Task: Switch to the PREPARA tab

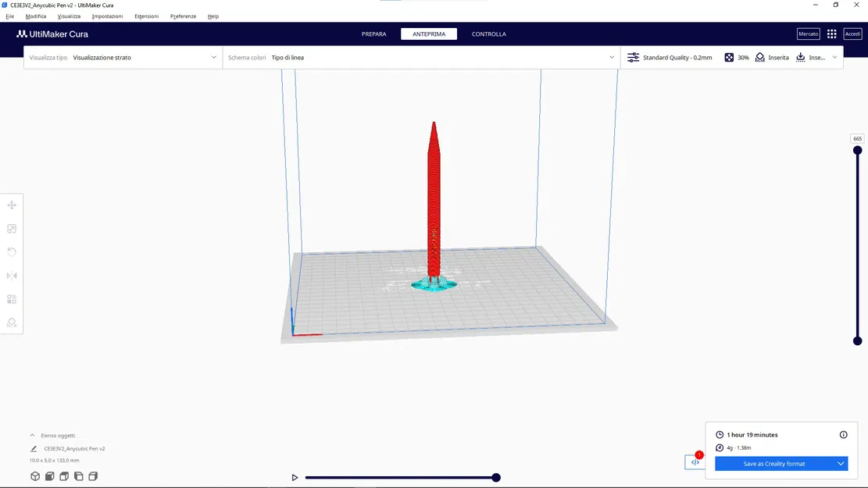Action: (x=373, y=34)
